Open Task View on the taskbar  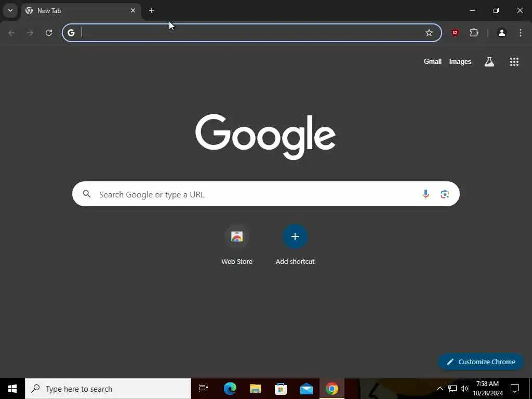click(x=204, y=389)
